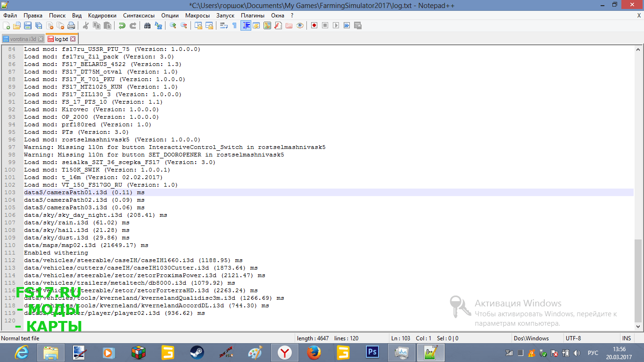Click the Stop Recording macro button
Viewport: 644px width, 362px height.
[x=325, y=25]
